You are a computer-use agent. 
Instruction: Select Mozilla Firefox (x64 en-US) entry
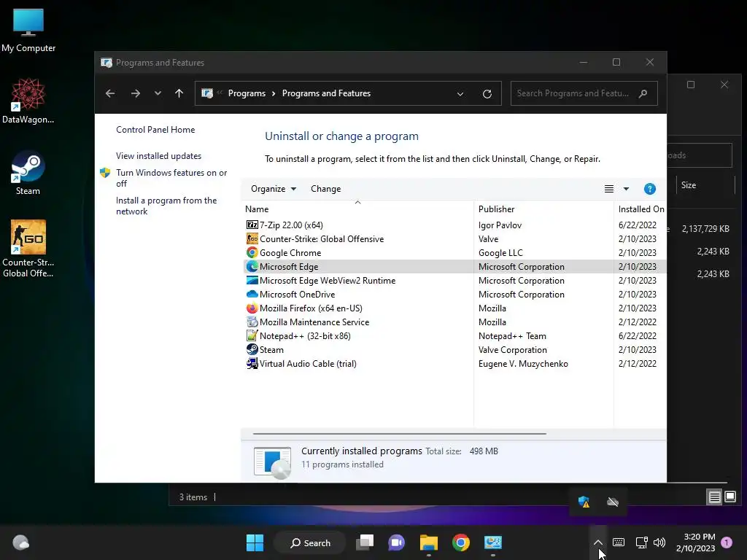[455, 308]
